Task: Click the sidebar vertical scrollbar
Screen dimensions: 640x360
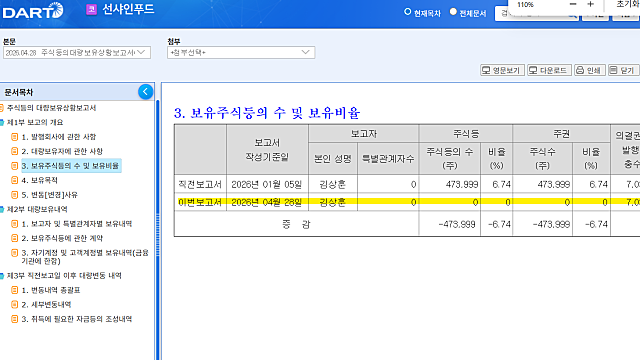Action: [158, 229]
